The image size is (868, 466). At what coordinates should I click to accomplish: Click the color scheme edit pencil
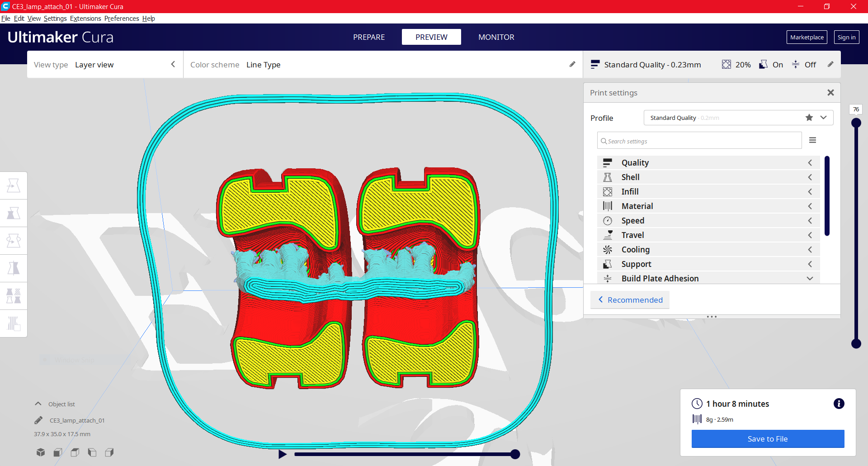(572, 64)
